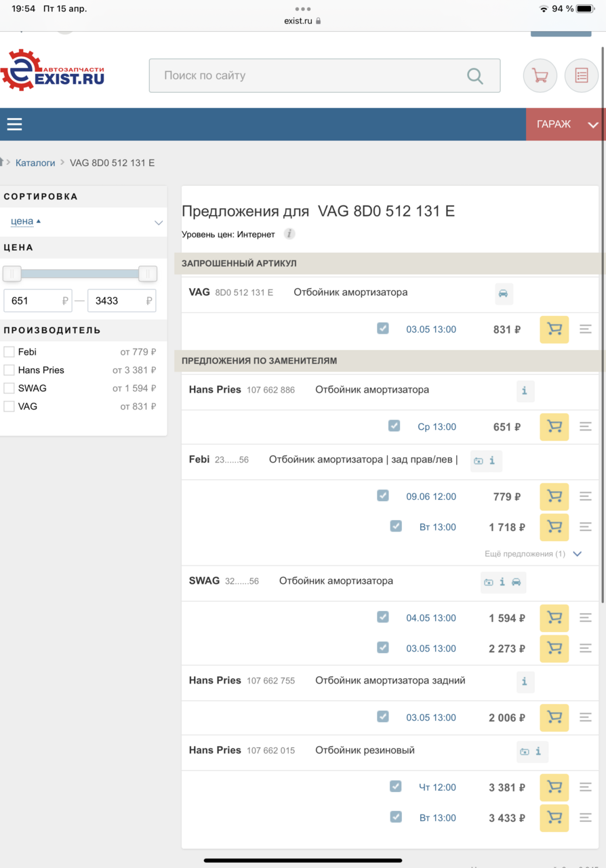Viewport: 606px width, 868px height.
Task: Add the 1 594 ₽ SWAG offer to cart
Action: pyautogui.click(x=554, y=618)
